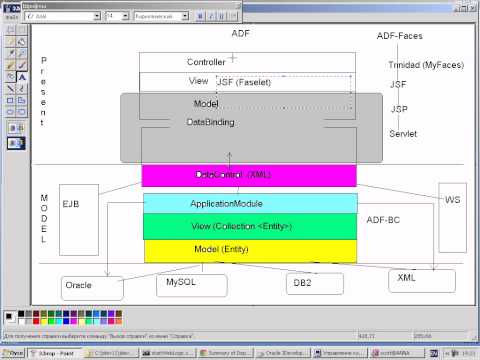Click the ApplicationModule block
The height and width of the screenshot is (360, 480).
coord(250,203)
